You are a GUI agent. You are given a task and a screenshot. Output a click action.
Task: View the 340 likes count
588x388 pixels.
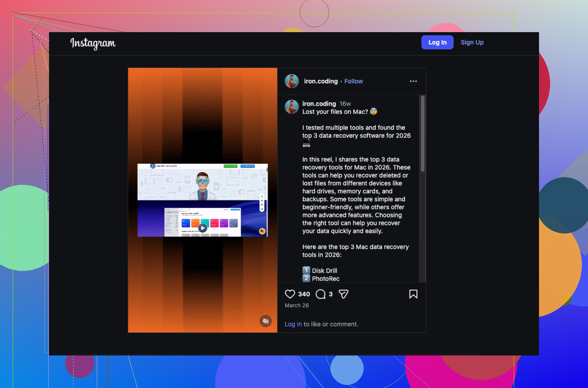(x=304, y=294)
